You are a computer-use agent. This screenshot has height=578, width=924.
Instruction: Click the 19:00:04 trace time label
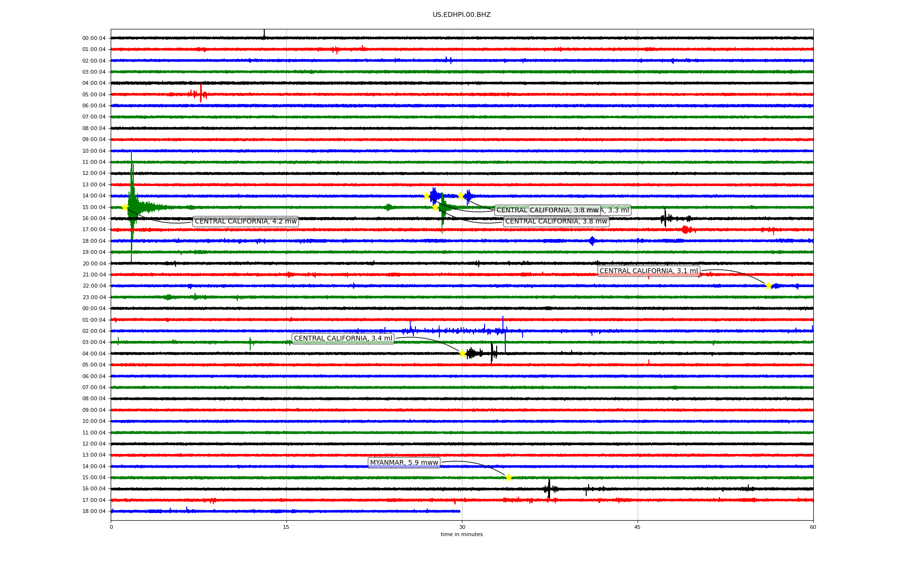click(94, 252)
